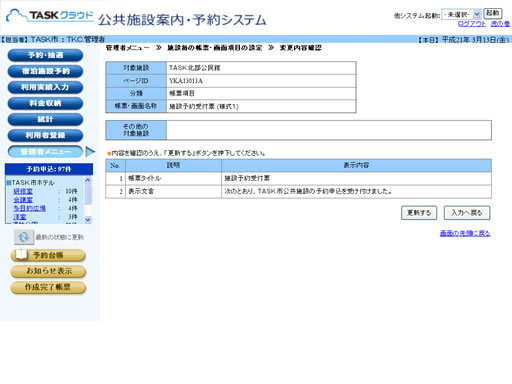Click the 入力へ戻る button
This screenshot has height=384, width=512.
[467, 213]
